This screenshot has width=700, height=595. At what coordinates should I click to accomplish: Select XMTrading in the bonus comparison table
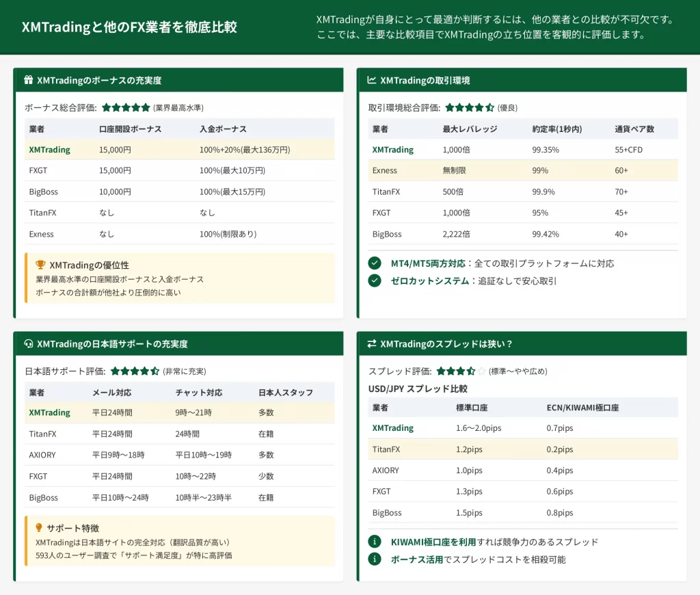click(49, 150)
